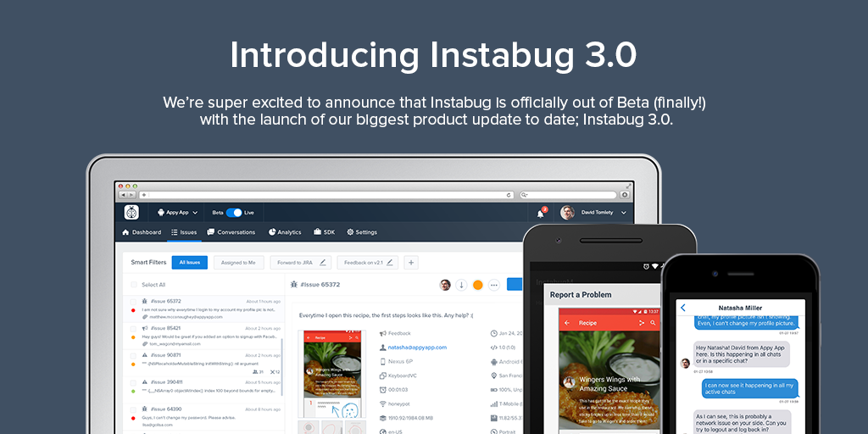
Task: Switch to the Issues tab
Action: (x=184, y=232)
